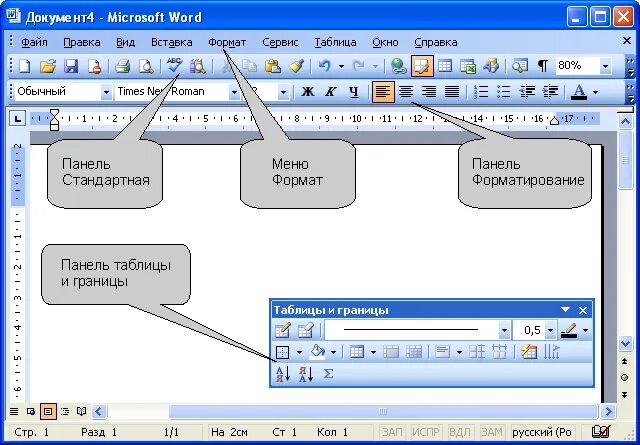Open the 0,5 line weight dropdown
Viewport: 640px width, 445px height.
[x=550, y=330]
